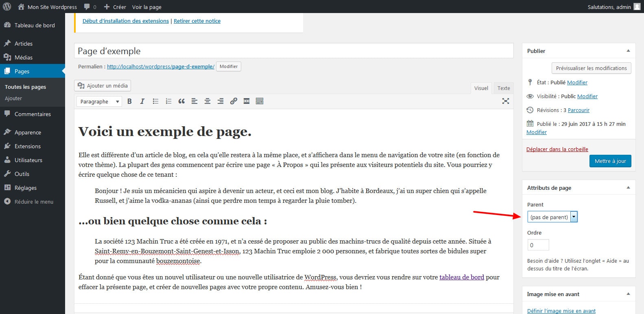The width and height of the screenshot is (644, 314).
Task: Click Définir l'image mise en avant link
Action: point(561,311)
